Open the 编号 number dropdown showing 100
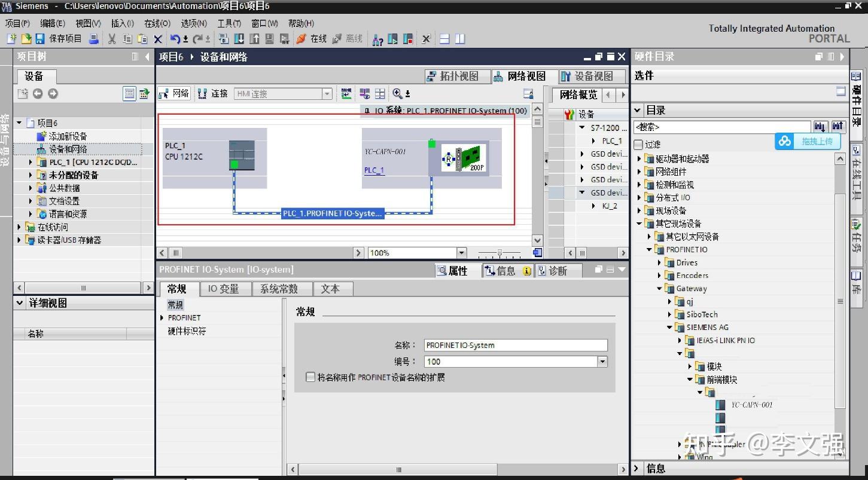 (x=602, y=361)
